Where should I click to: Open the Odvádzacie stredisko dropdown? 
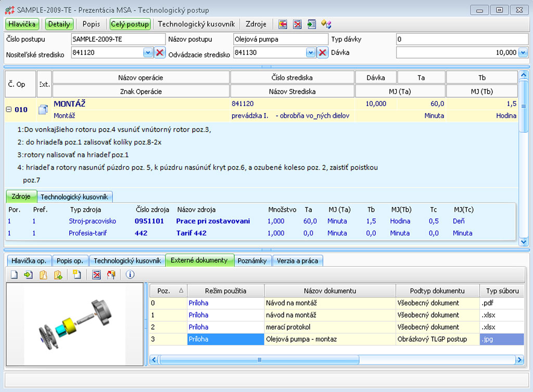[311, 53]
